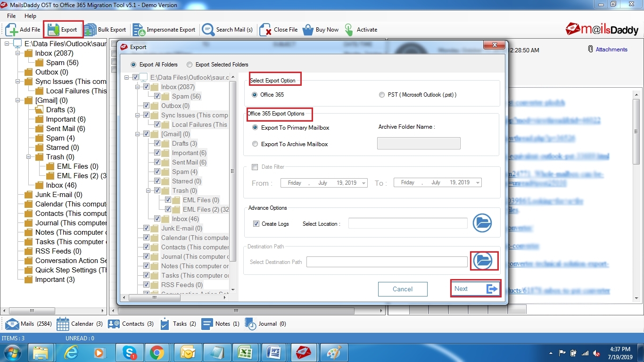Collapse Trash (0) in main folder tree
Image resolution: width=644 pixels, height=362 pixels.
pyautogui.click(x=29, y=157)
